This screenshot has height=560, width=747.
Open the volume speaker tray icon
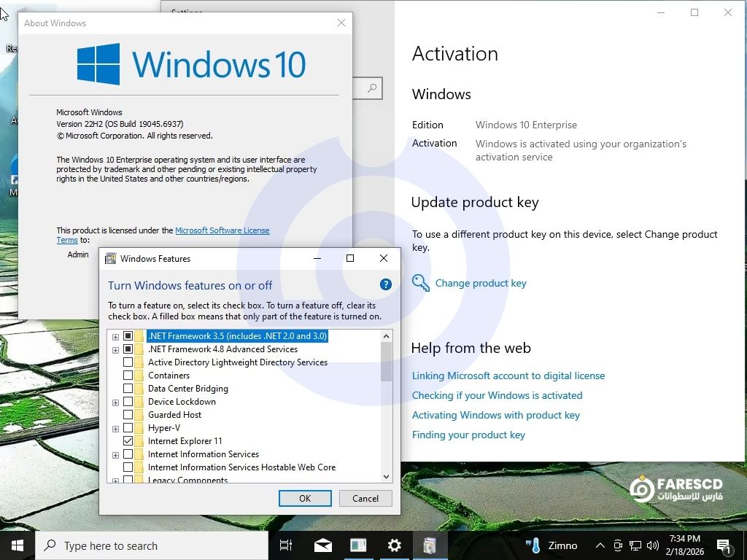(x=652, y=545)
